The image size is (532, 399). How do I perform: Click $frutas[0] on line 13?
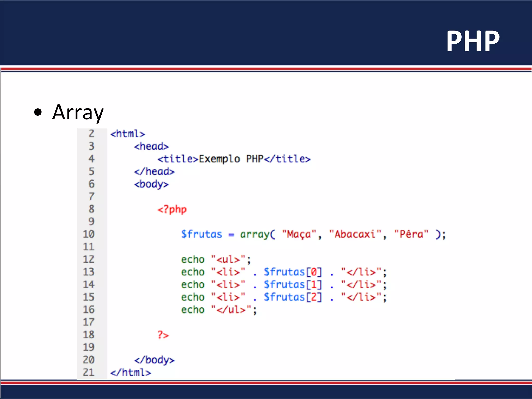293,272
